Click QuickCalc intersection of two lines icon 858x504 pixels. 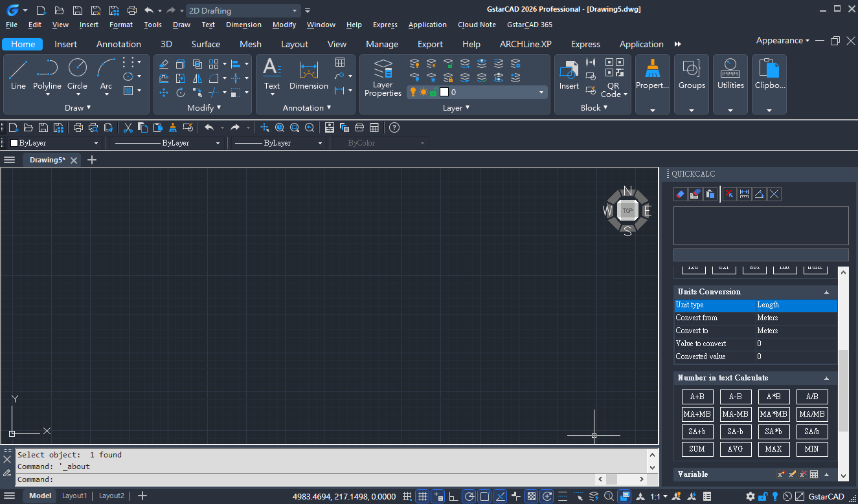774,193
